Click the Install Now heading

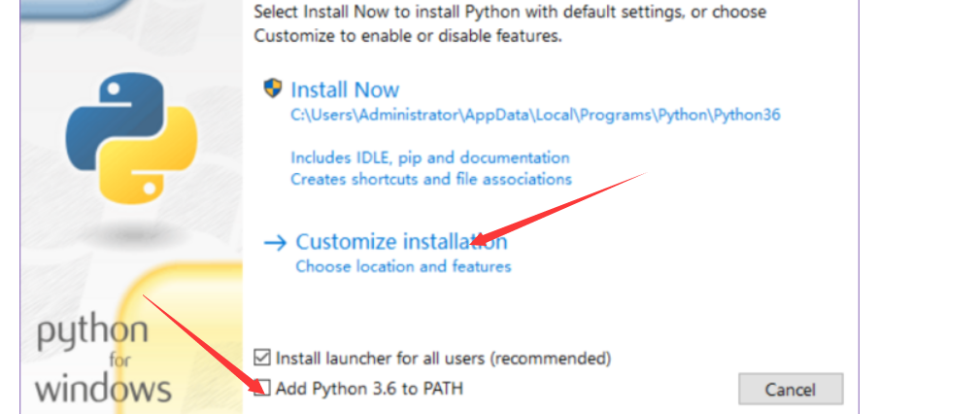(x=345, y=89)
